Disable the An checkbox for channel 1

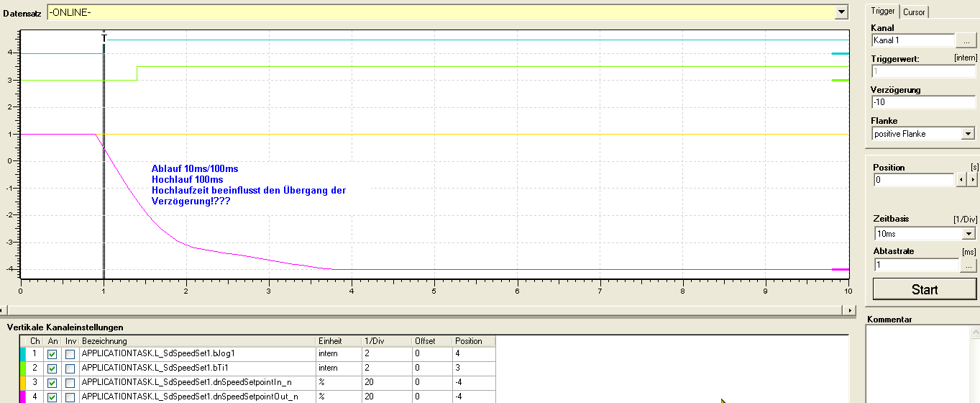tap(52, 354)
